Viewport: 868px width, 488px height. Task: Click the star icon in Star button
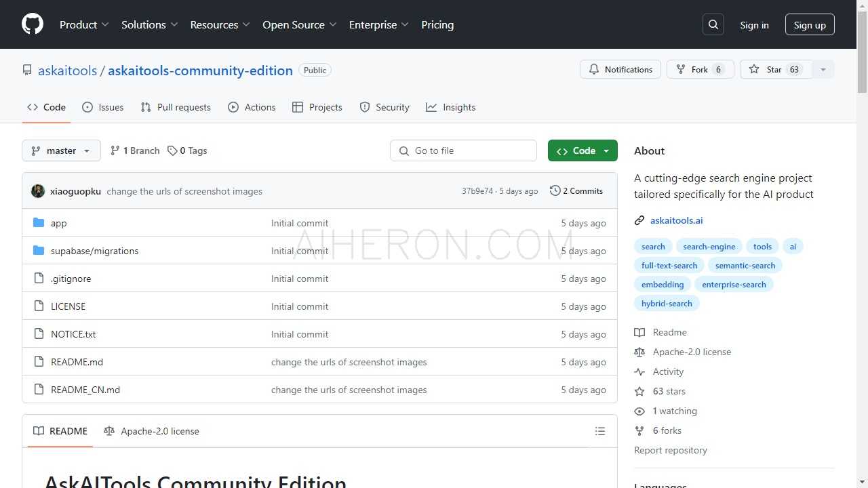tap(754, 69)
